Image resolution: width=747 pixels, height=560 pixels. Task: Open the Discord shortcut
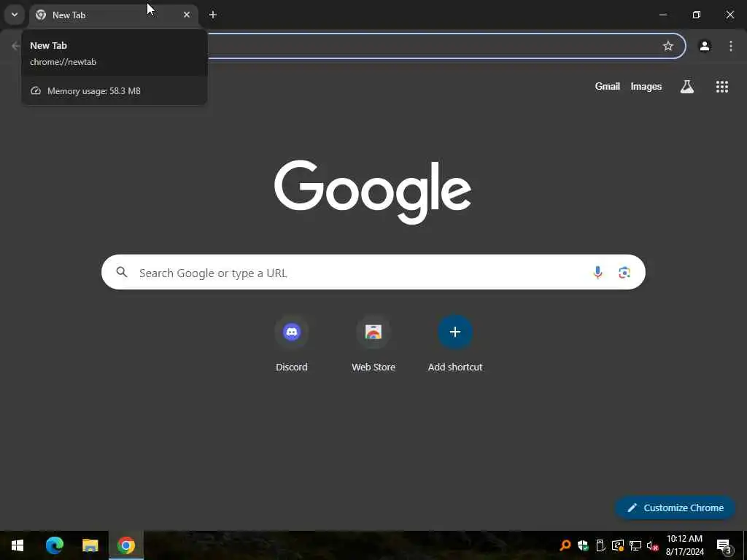click(x=292, y=343)
